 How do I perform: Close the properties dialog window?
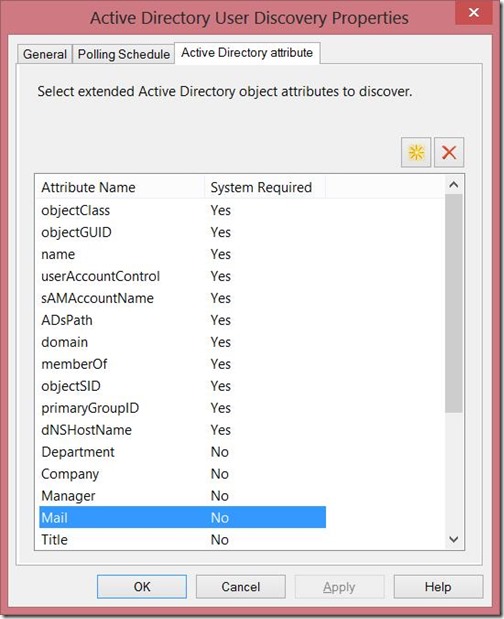pyautogui.click(x=474, y=13)
